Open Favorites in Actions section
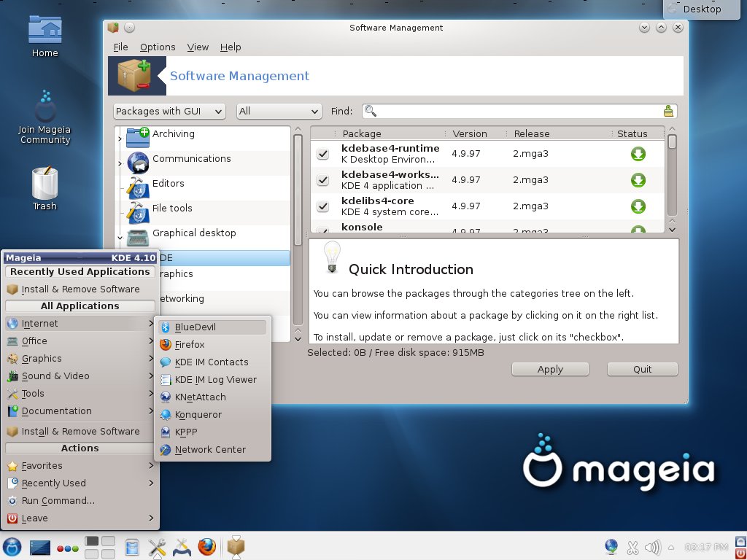 coord(80,466)
